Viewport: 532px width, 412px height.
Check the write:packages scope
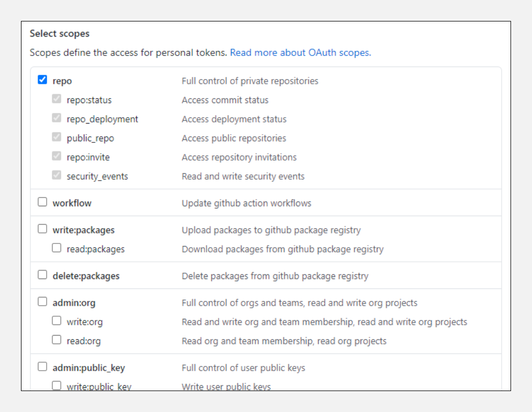(42, 229)
